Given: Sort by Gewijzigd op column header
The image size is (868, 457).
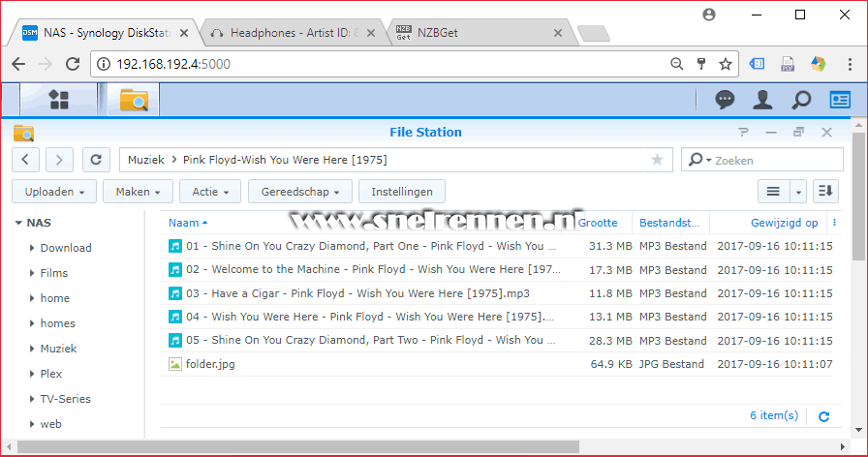Looking at the screenshot, I should pyautogui.click(x=784, y=223).
